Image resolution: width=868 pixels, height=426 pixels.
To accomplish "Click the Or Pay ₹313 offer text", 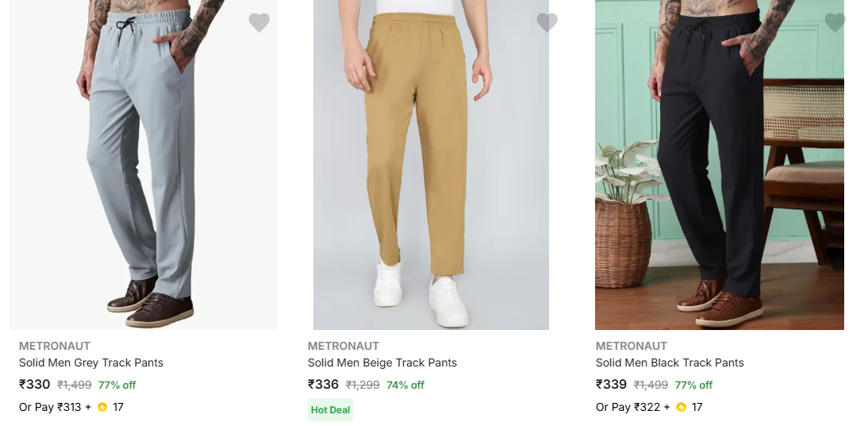I will click(x=50, y=408).
